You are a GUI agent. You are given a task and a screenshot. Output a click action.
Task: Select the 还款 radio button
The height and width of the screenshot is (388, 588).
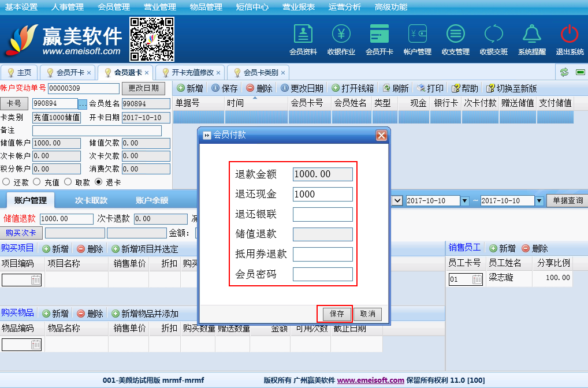pyautogui.click(x=6, y=182)
